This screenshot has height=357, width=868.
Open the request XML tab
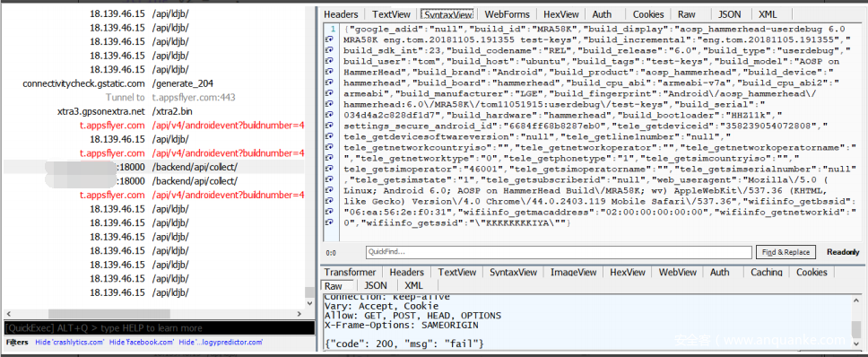[x=768, y=15]
